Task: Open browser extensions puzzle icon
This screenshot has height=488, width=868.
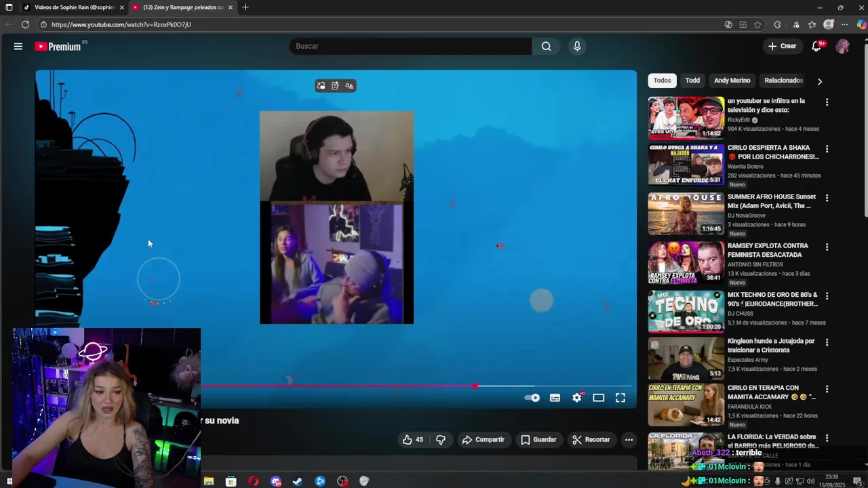Action: click(777, 24)
